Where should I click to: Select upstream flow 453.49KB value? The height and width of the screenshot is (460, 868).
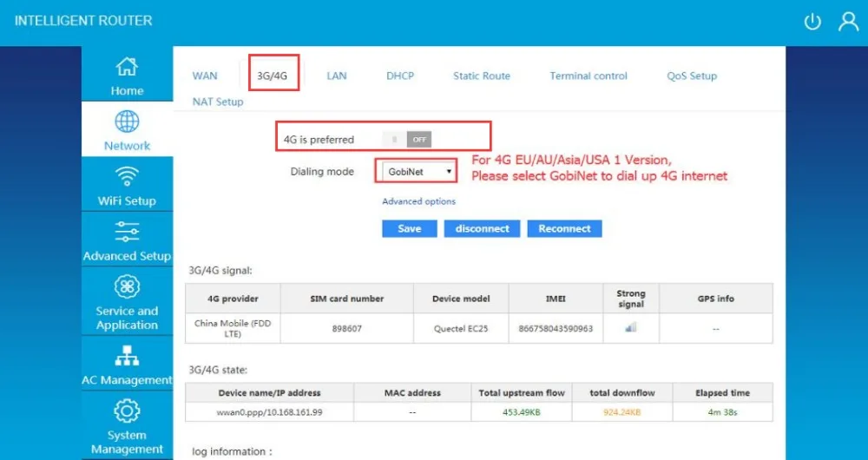point(522,412)
